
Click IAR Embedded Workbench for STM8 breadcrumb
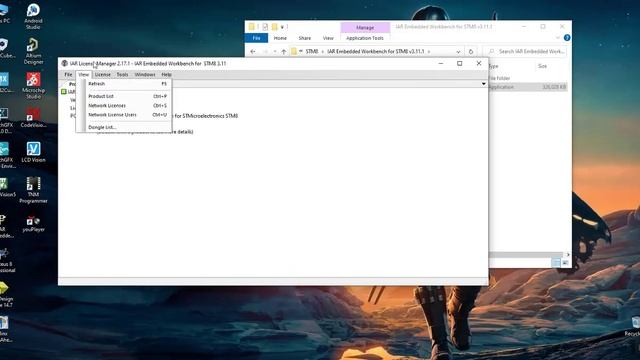[x=376, y=51]
